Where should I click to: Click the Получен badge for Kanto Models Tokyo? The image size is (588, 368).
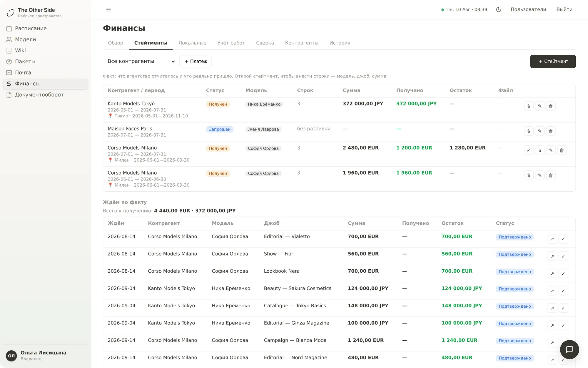(218, 104)
